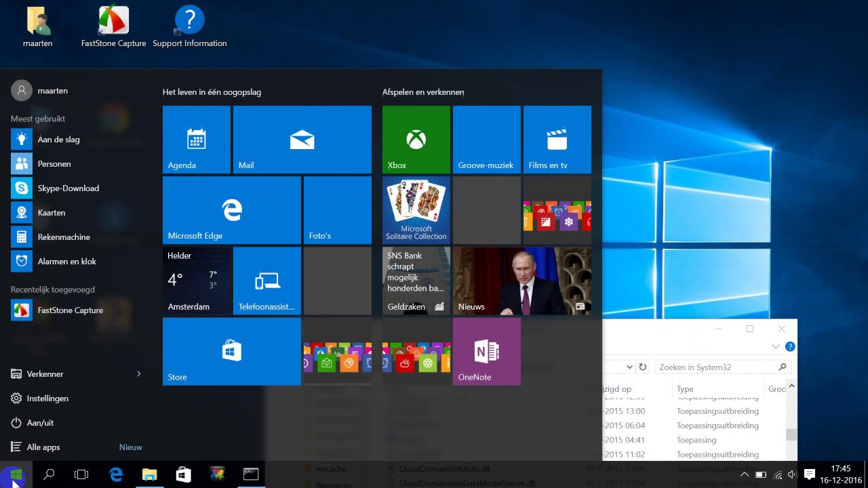
Task: Open the Foto's tile
Action: (x=338, y=210)
